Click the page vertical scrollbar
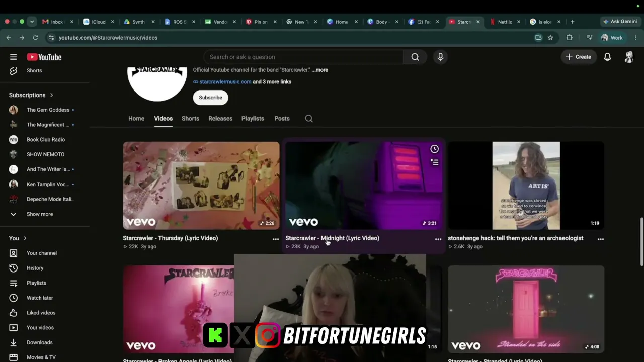 (x=641, y=241)
